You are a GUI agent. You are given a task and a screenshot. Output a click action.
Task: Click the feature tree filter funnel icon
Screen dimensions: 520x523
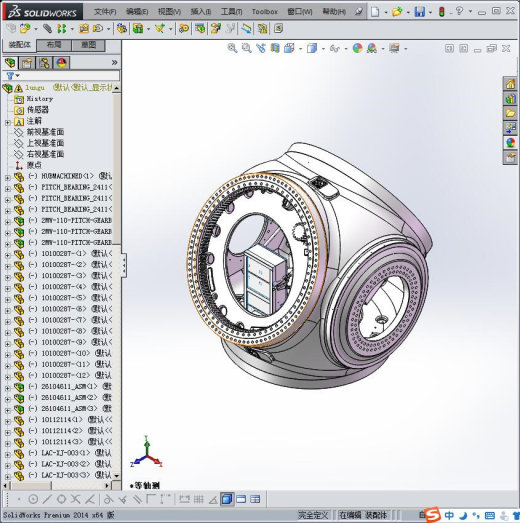pos(10,76)
